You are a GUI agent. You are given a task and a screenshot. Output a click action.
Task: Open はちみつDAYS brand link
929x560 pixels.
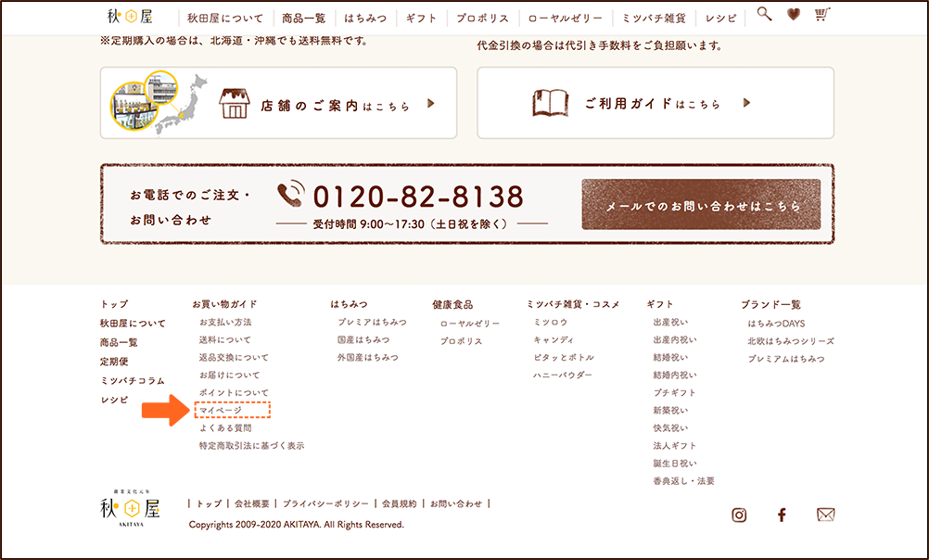tap(777, 324)
